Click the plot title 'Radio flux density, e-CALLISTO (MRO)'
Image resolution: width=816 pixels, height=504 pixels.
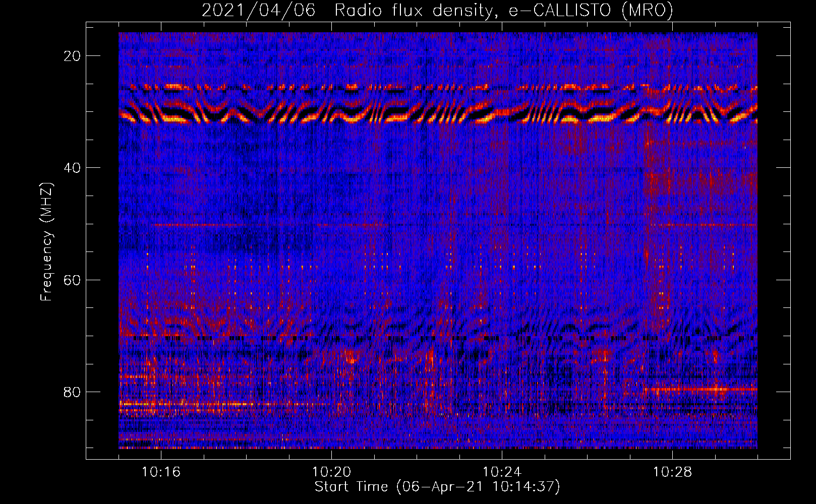click(x=503, y=10)
